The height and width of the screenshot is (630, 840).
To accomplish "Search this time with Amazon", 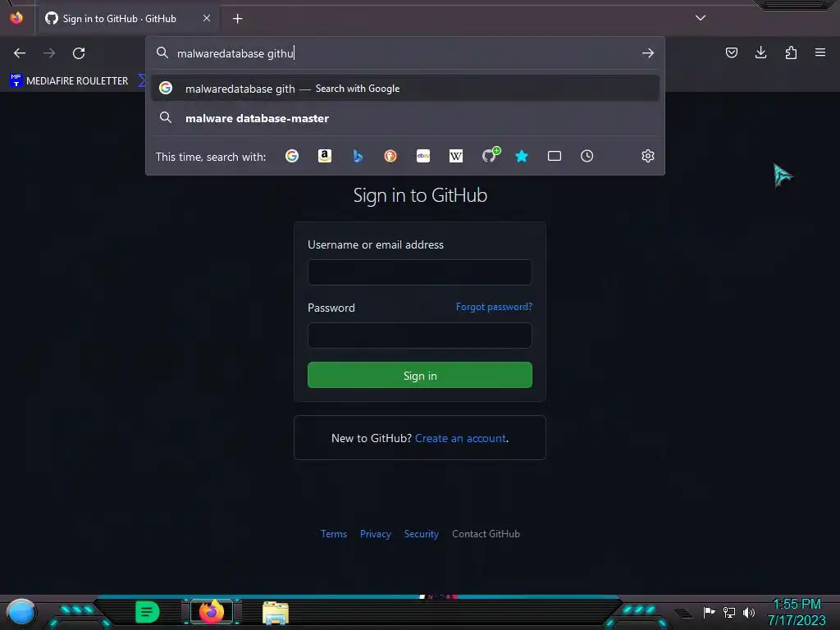I will pos(325,156).
